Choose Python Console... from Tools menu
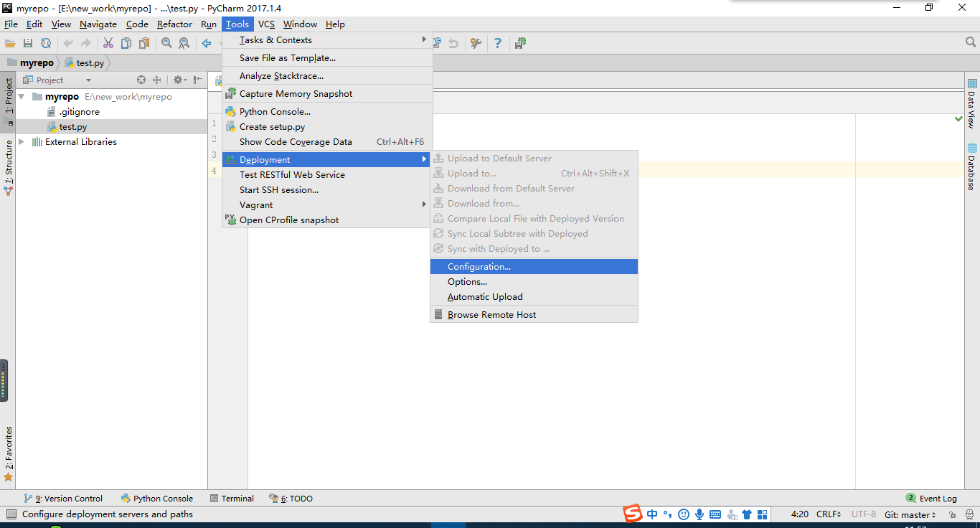The image size is (980, 528). [x=327, y=112]
